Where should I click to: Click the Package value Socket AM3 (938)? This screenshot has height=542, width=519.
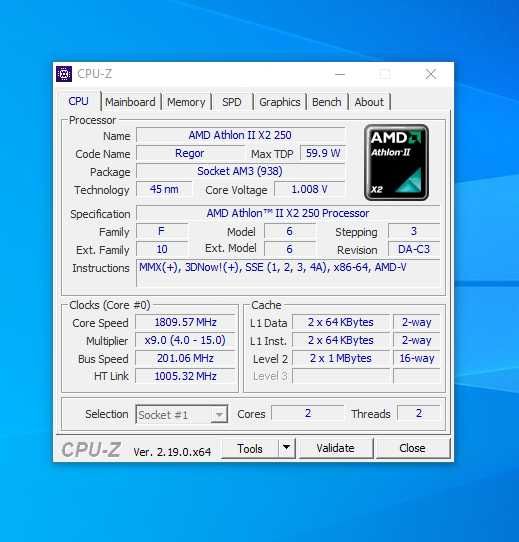tap(240, 171)
